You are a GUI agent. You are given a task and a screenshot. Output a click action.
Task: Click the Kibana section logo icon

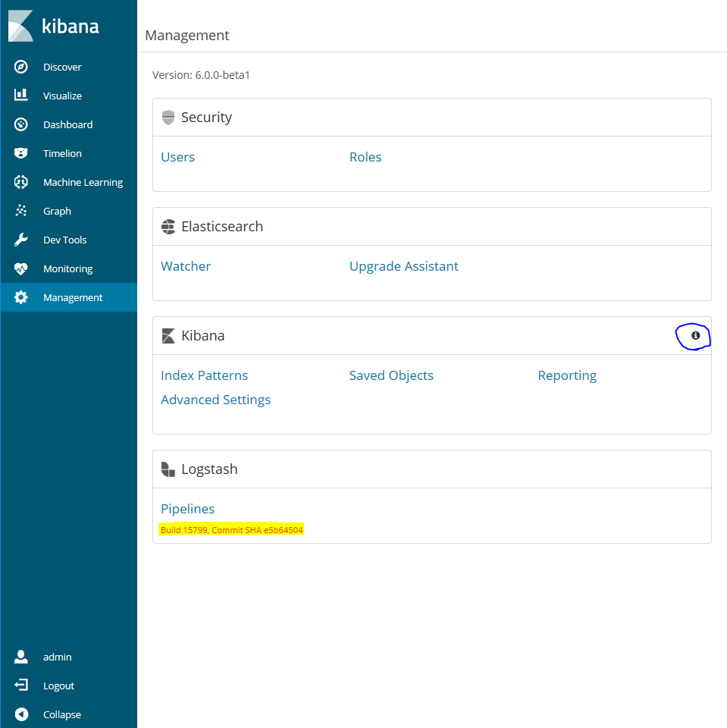coord(168,336)
